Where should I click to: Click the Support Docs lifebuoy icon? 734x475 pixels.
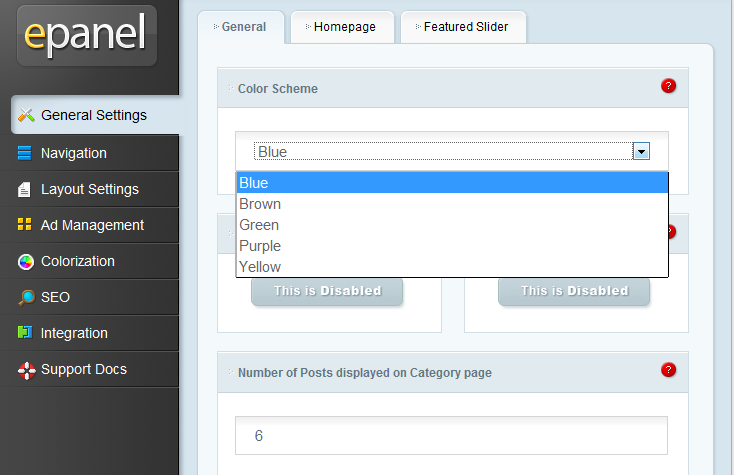pos(27,370)
